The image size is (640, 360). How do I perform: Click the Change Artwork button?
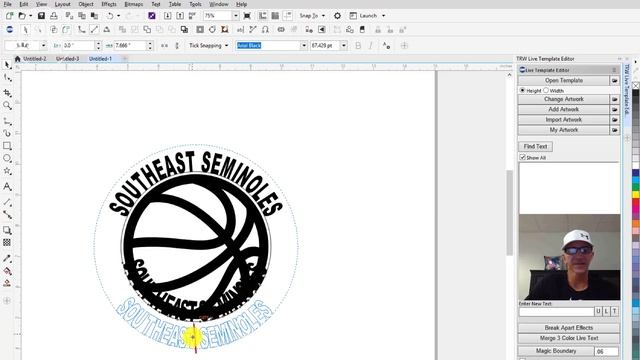click(x=564, y=99)
